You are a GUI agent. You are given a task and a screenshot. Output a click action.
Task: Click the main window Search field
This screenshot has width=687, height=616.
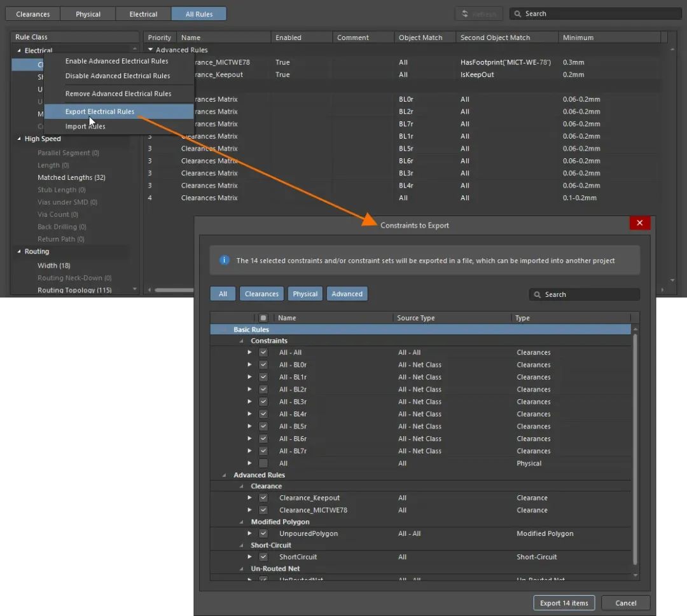pyautogui.click(x=595, y=13)
